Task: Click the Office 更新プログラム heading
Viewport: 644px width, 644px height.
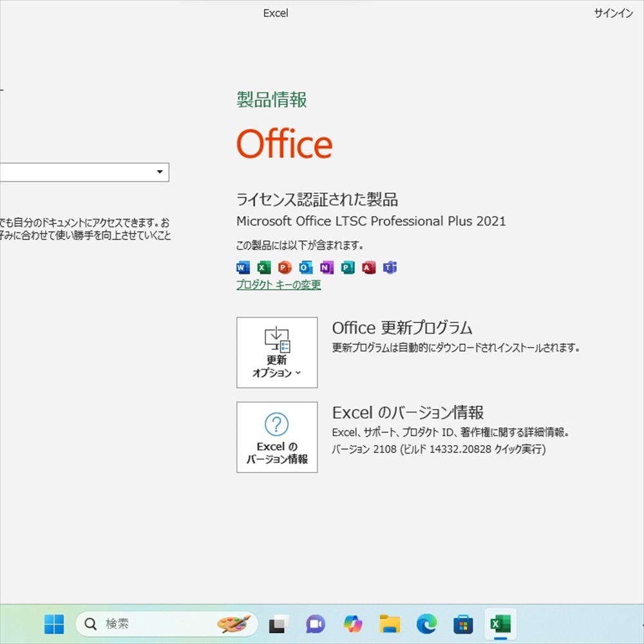Action: [402, 328]
